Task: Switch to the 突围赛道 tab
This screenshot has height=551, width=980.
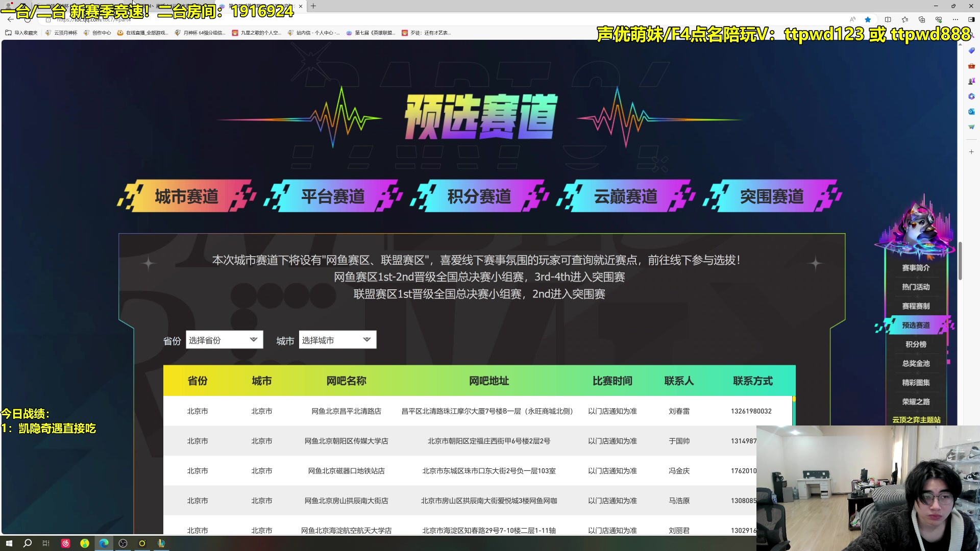Action: click(x=772, y=195)
